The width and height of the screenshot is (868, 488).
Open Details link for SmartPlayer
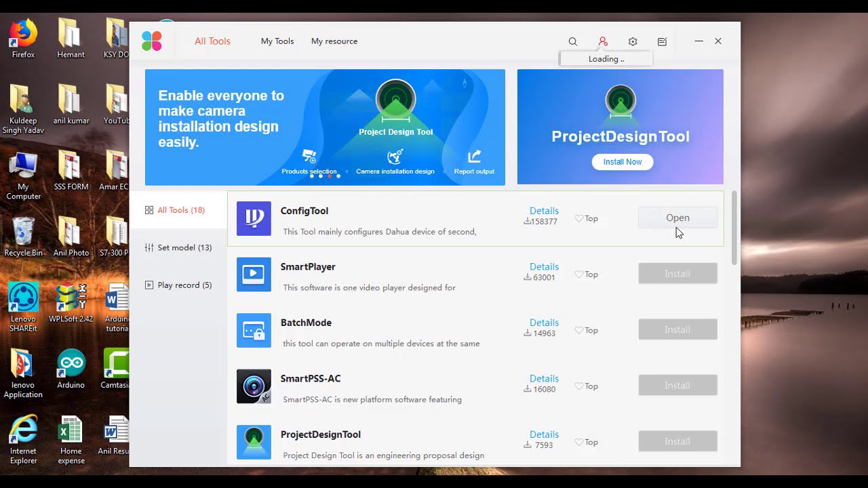[x=544, y=267]
